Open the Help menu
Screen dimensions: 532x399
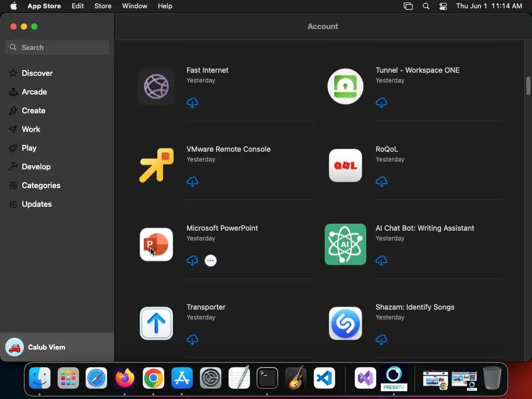165,6
